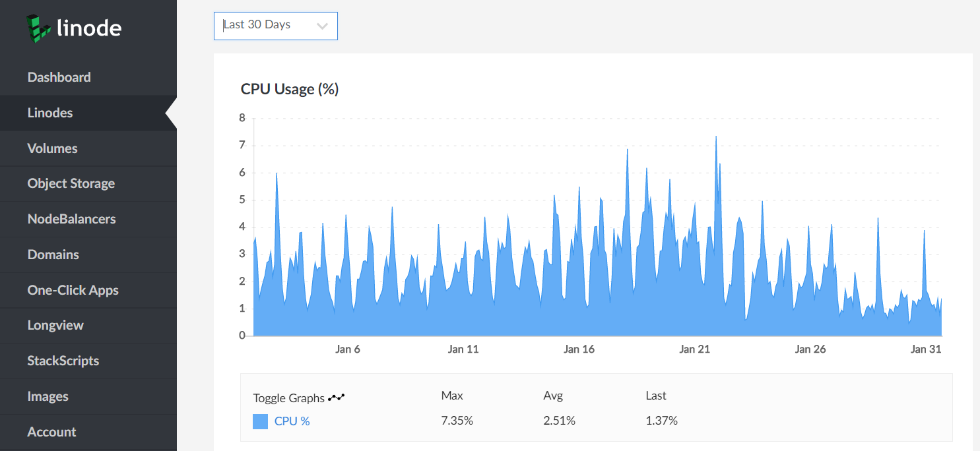Navigate to Object Storage
This screenshot has width=980, height=451.
(71, 184)
